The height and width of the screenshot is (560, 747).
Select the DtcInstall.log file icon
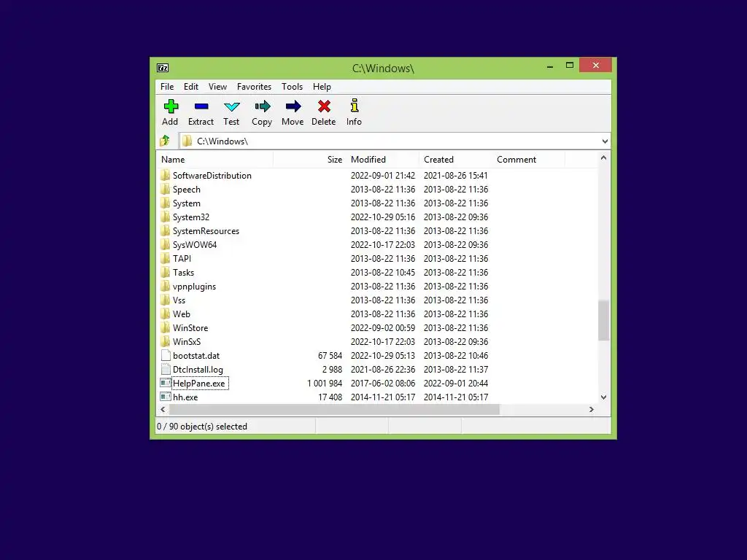(x=166, y=369)
